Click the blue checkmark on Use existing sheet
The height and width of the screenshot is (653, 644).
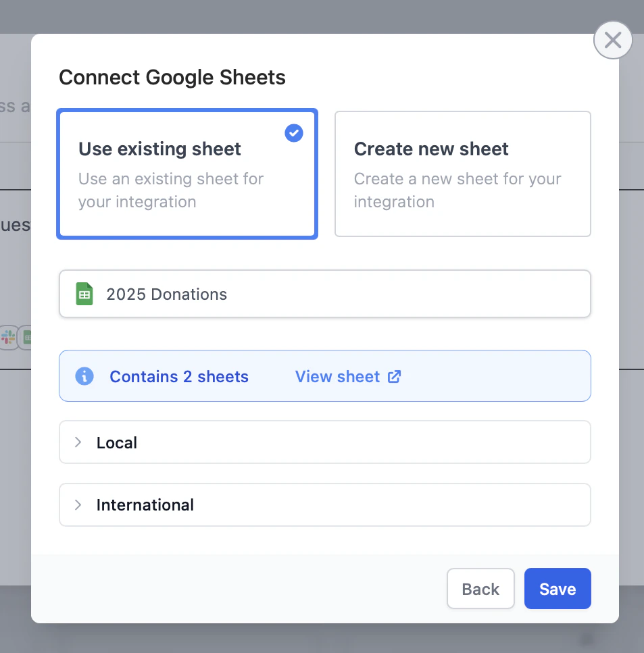click(294, 133)
